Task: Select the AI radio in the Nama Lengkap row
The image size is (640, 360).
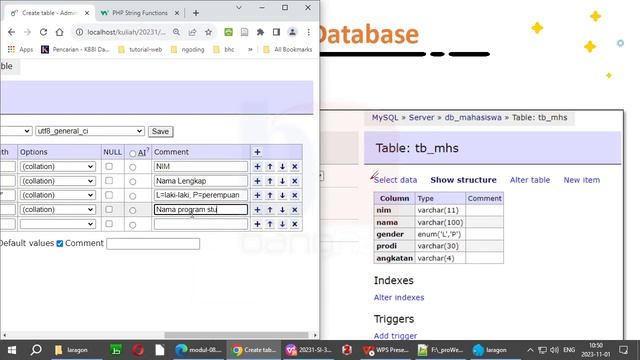Action: (133, 182)
